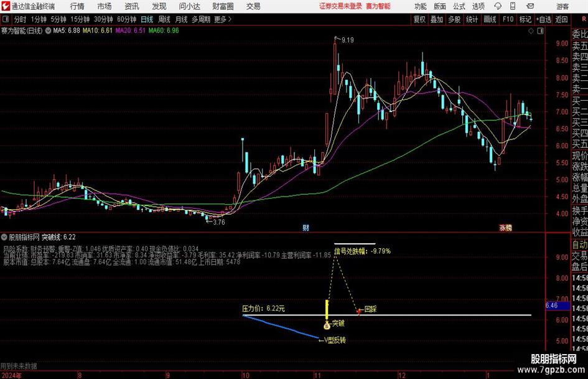
Task: Open the 功能 menu
Action: click(x=421, y=6)
